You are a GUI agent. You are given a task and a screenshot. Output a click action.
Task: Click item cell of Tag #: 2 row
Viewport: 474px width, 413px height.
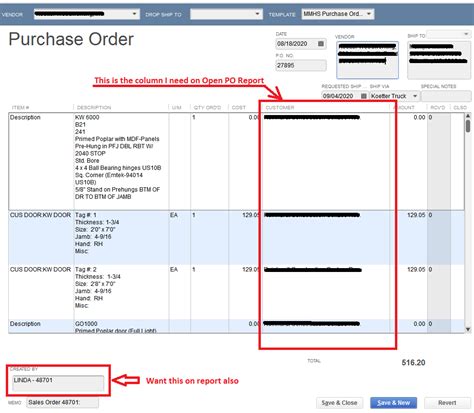[41, 292]
